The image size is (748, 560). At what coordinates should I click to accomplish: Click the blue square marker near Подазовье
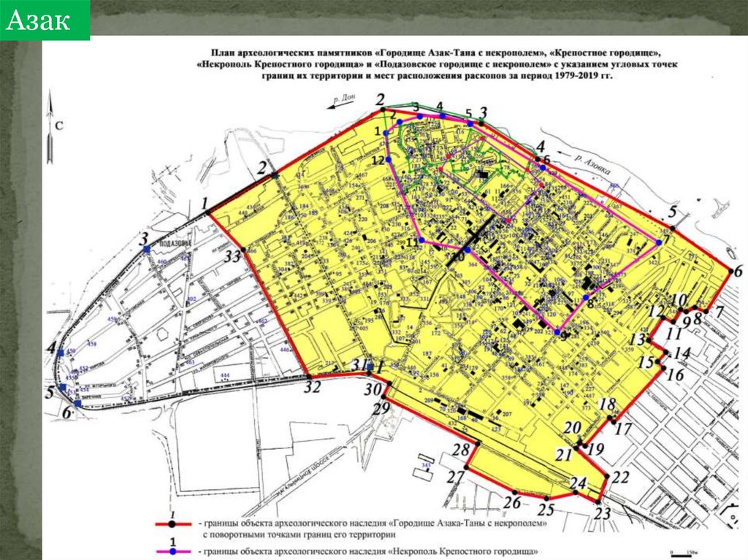coord(146,249)
